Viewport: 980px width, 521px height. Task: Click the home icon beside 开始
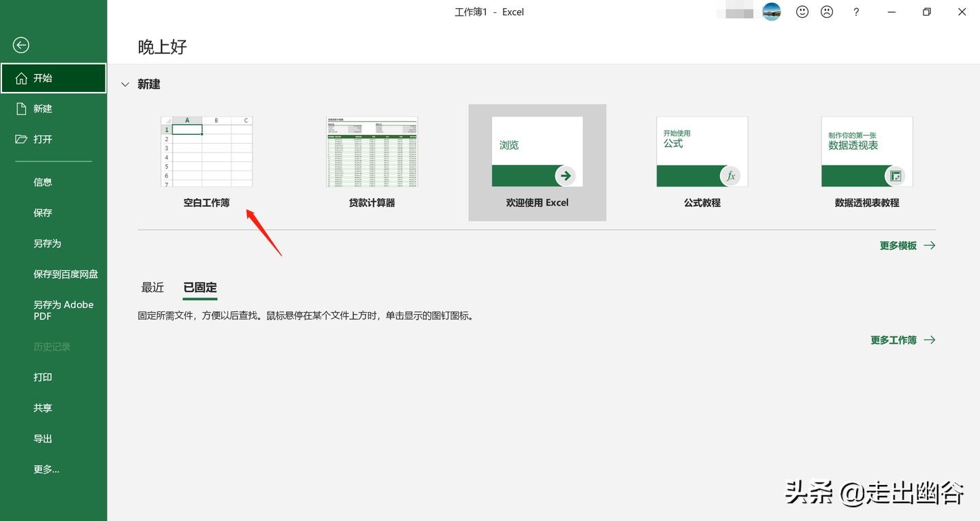click(21, 78)
